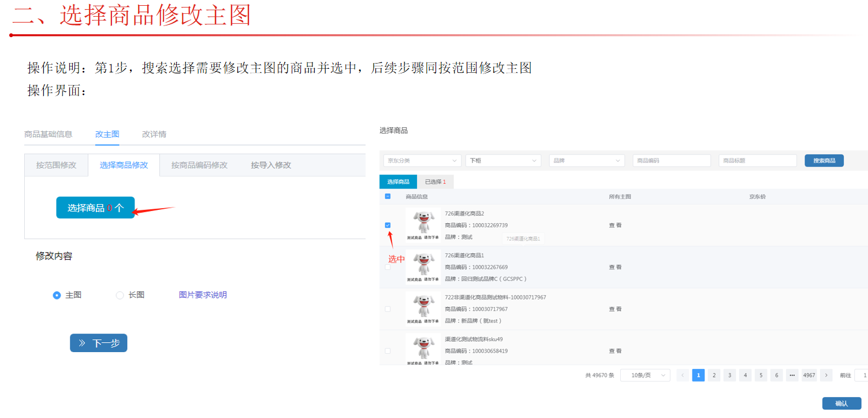This screenshot has height=418, width=868.
Task: Expand the 京东分类 dropdown
Action: 422,161
